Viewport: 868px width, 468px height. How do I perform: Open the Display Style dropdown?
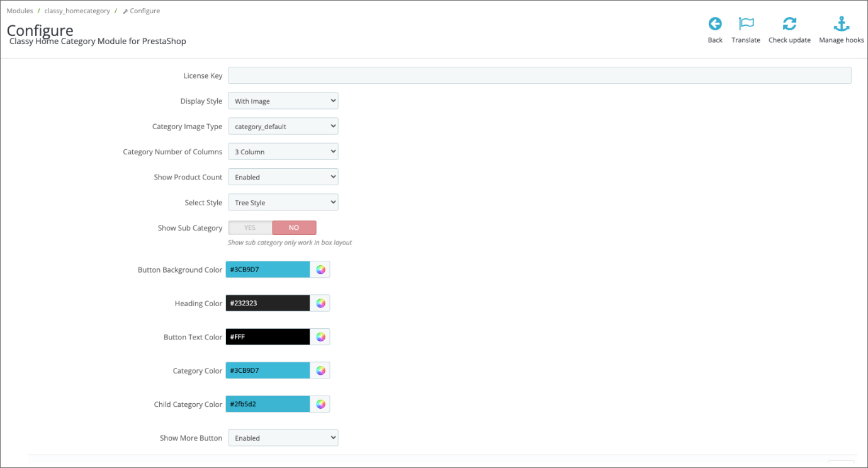pos(283,101)
